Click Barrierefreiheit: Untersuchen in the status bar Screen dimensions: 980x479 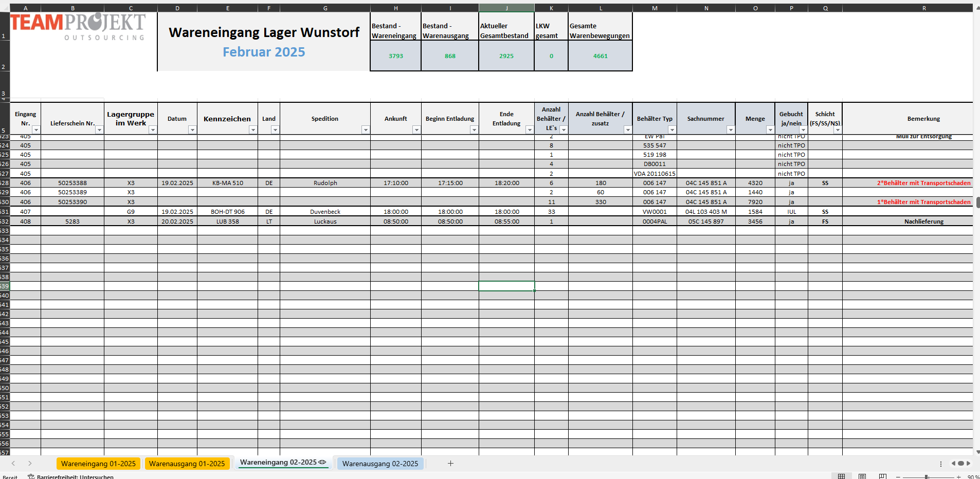(71, 476)
